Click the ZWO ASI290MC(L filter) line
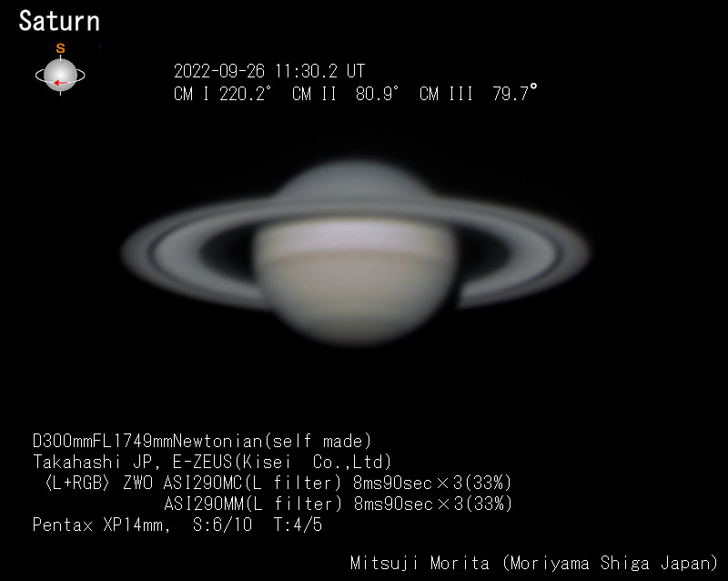728x581 pixels. (278, 483)
